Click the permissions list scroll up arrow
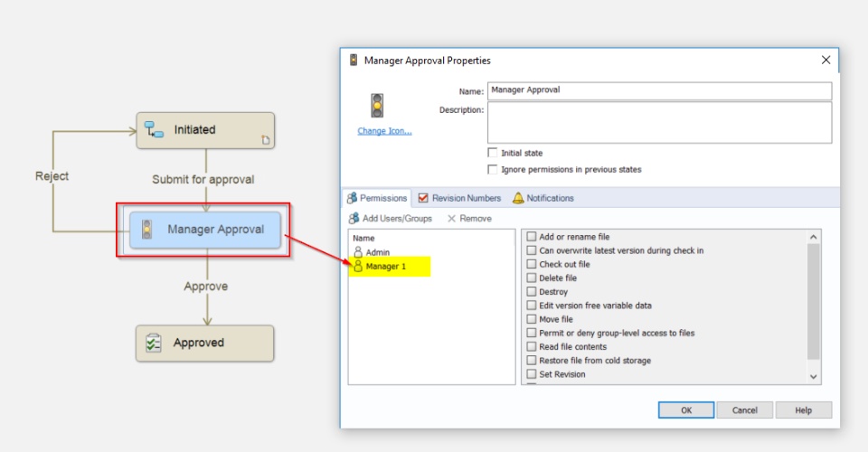Screen dimensions: 868x452 (813, 238)
